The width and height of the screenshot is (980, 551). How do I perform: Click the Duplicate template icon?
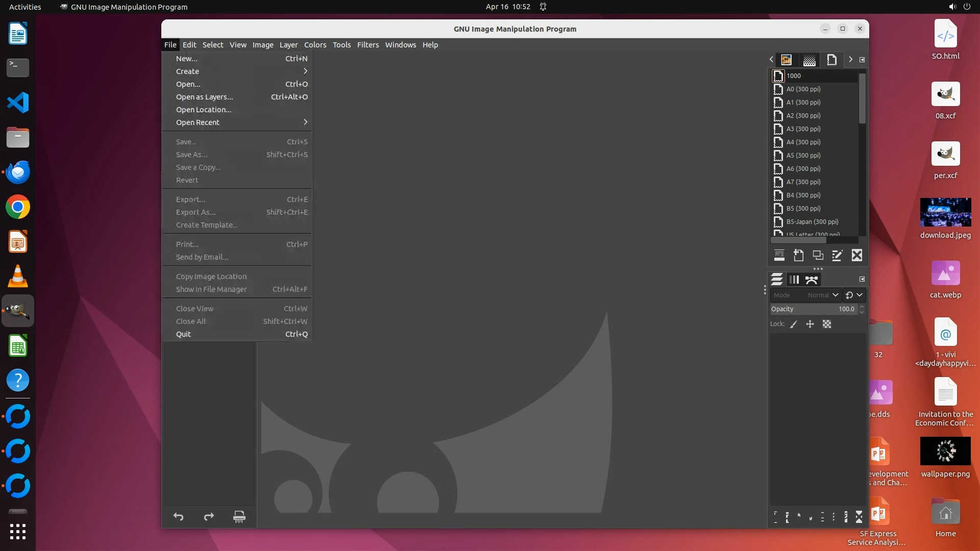coord(818,255)
